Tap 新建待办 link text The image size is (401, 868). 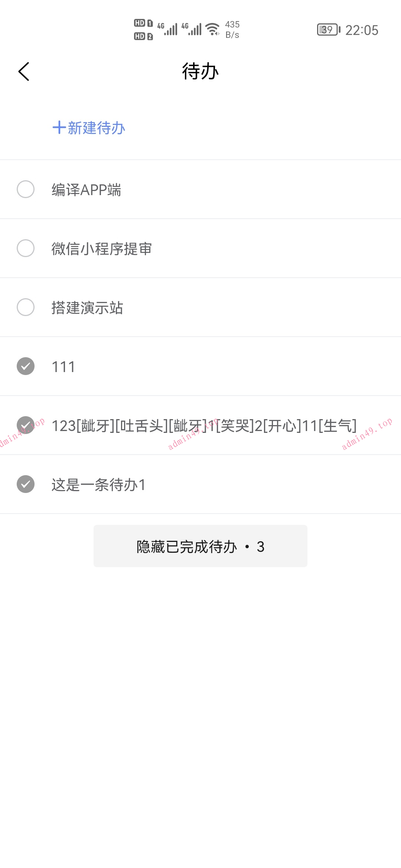(x=97, y=128)
